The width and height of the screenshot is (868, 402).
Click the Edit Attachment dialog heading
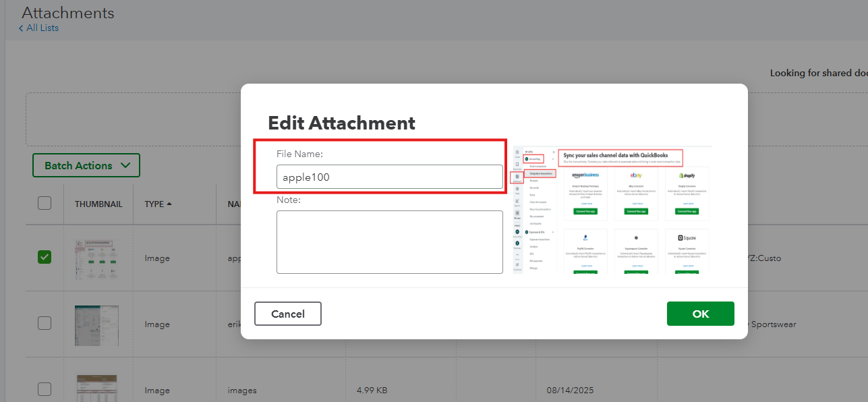tap(341, 123)
